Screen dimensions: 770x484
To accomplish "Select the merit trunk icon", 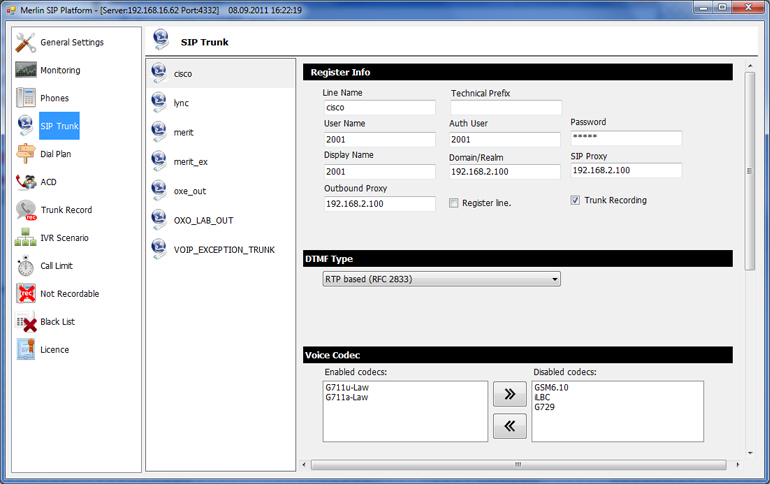I will pyautogui.click(x=159, y=132).
